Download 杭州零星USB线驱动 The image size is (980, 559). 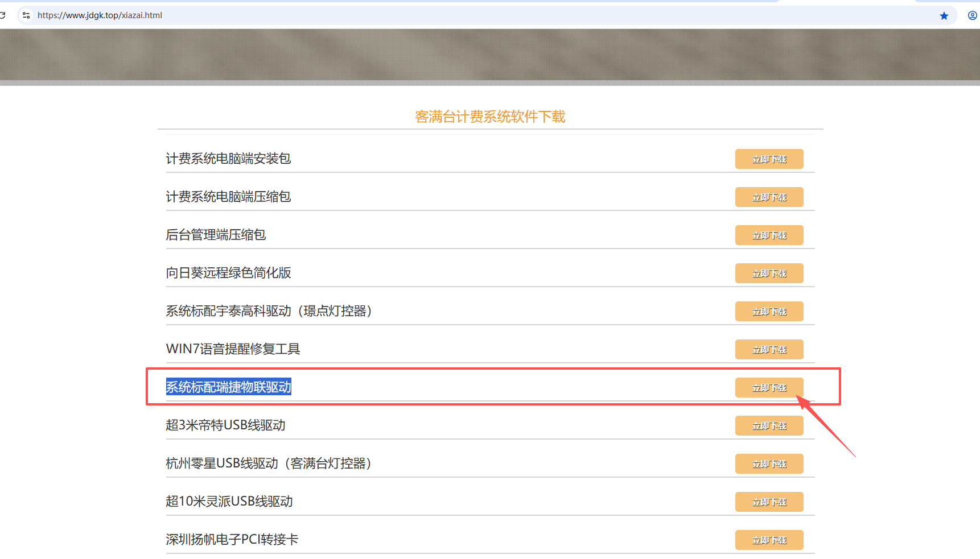[769, 464]
